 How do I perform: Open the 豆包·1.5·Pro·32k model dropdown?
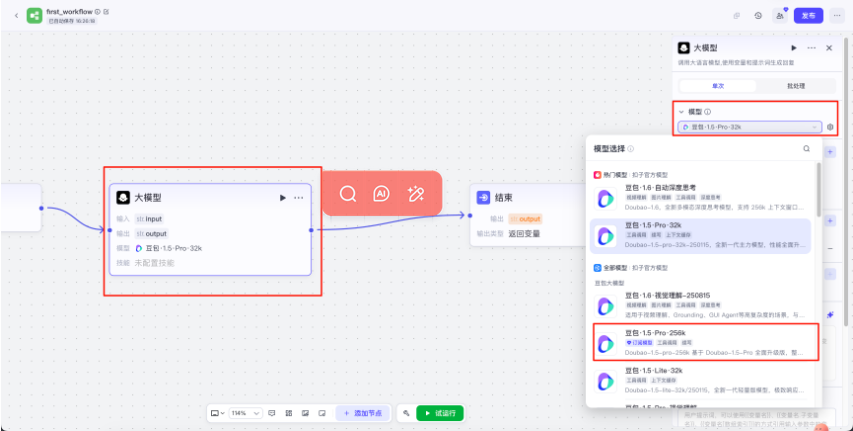click(750, 127)
